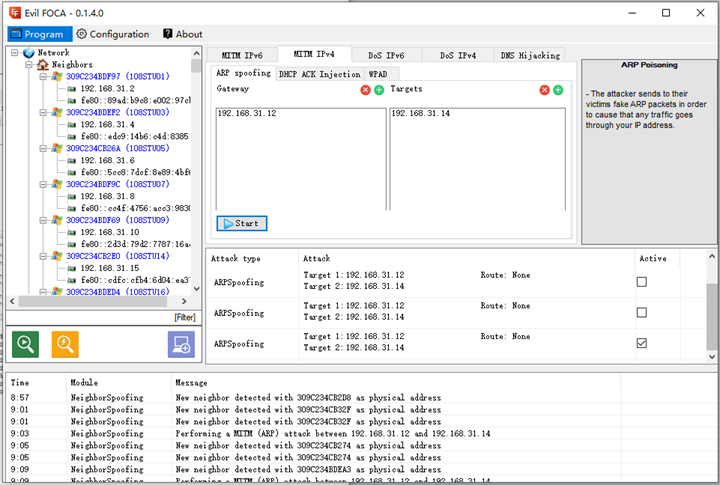Screen dimensions: 720x485
Task: Click Windows icon beside 108STU14
Action: coord(57,256)
